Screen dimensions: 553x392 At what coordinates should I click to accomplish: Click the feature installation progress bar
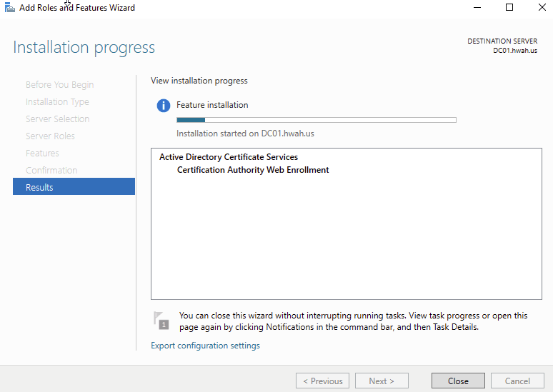[x=316, y=120]
